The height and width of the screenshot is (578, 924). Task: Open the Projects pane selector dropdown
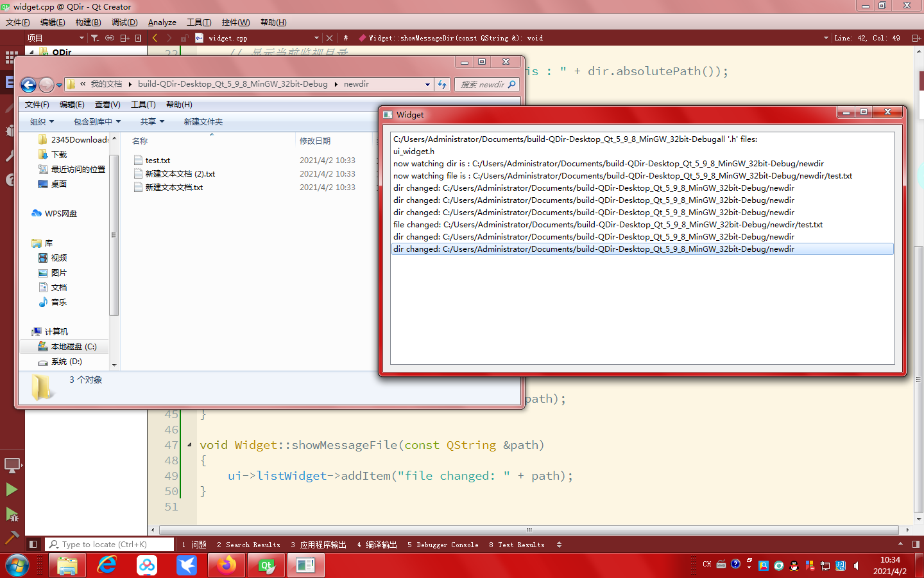pos(81,38)
